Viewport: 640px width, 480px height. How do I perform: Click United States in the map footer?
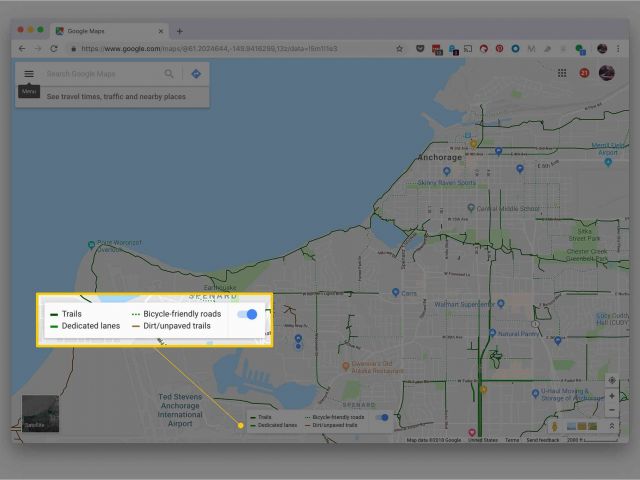pos(482,440)
